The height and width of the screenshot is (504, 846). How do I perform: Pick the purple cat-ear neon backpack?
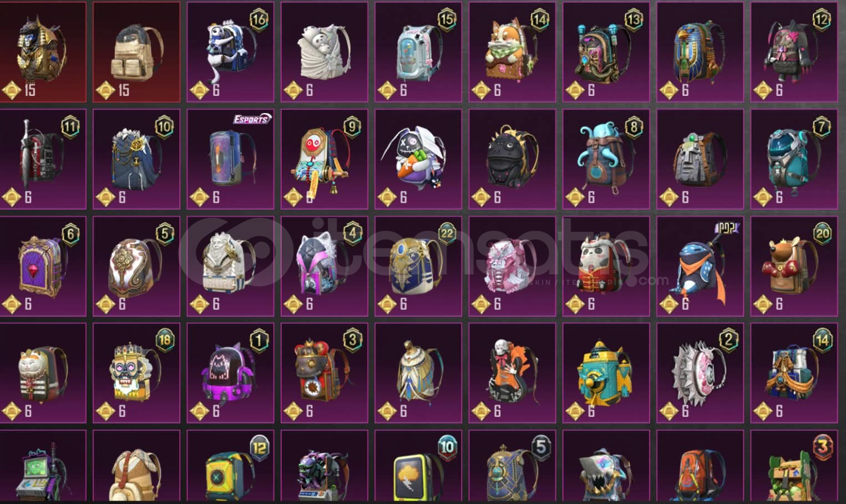tap(230, 373)
